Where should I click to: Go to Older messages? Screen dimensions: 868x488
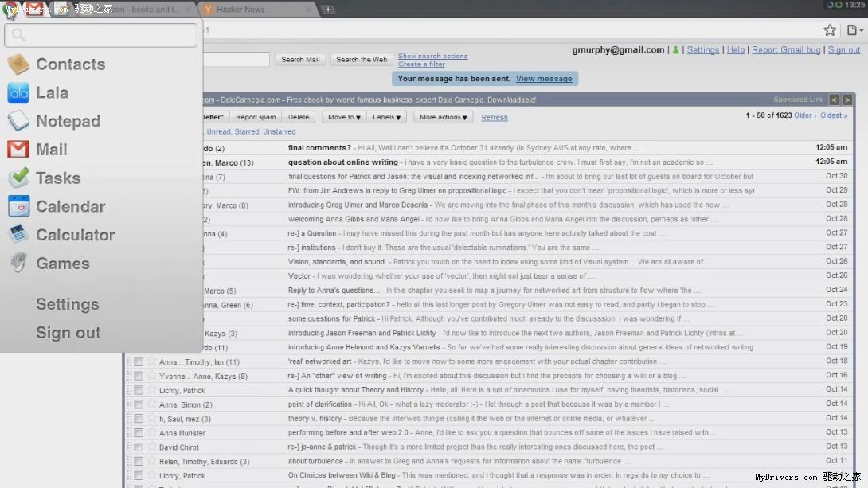[805, 115]
